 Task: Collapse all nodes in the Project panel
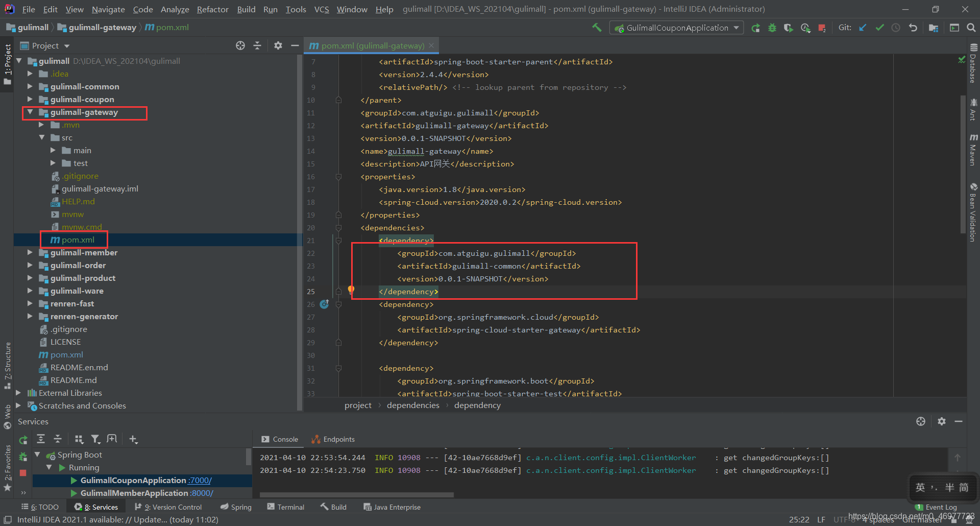tap(257, 45)
